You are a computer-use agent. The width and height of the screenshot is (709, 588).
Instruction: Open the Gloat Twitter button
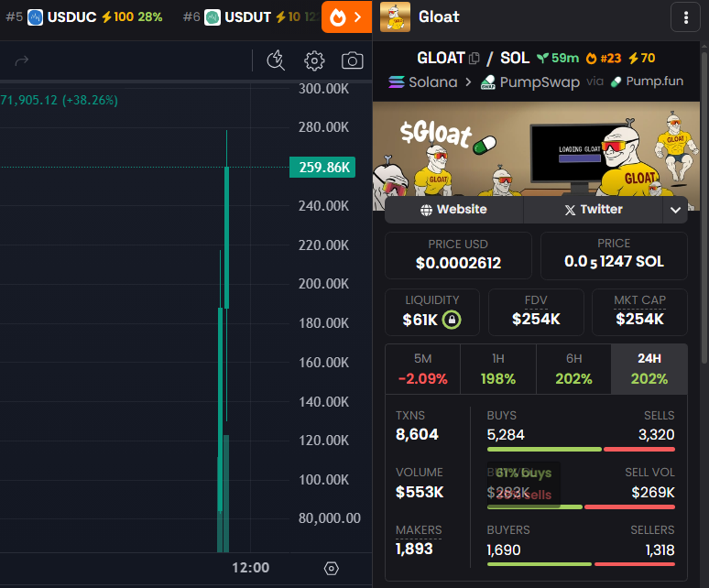[x=594, y=209]
